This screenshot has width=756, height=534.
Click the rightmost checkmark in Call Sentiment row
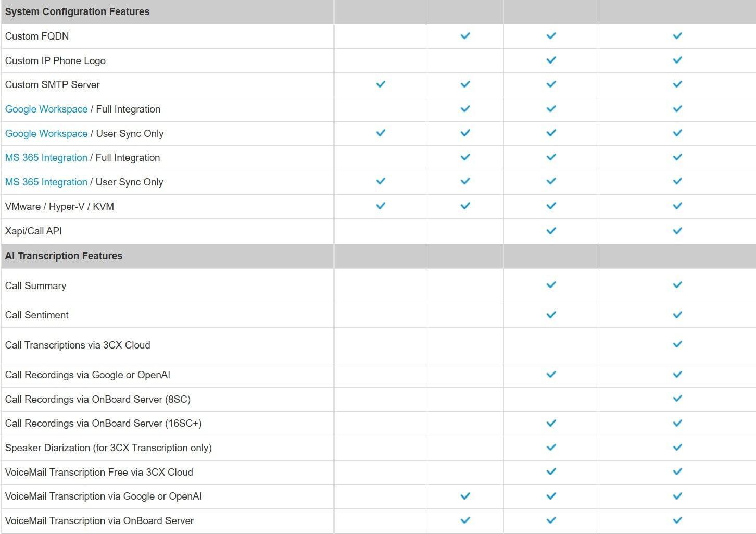[677, 315]
